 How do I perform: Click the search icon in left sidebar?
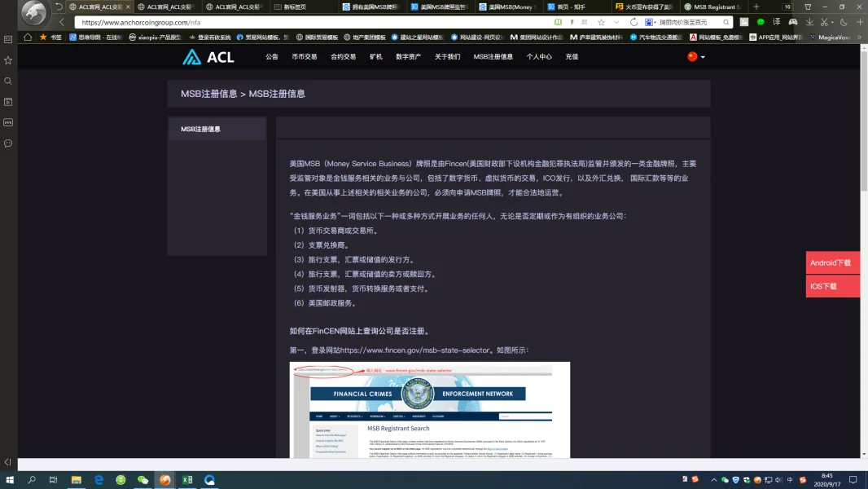point(8,81)
